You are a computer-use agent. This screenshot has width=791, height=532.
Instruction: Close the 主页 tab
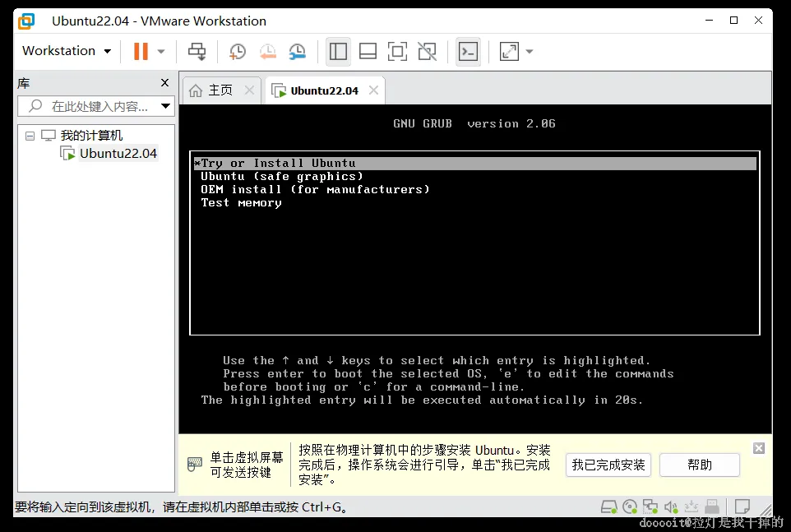click(x=249, y=90)
